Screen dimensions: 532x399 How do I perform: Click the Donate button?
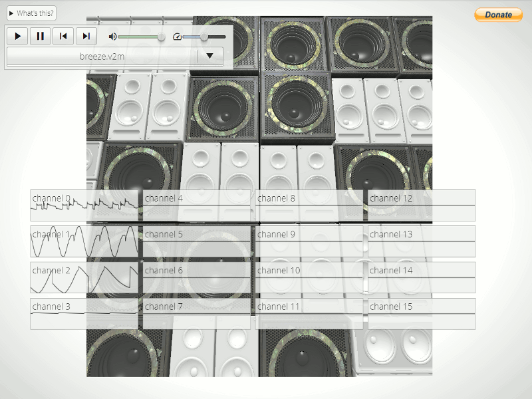[x=498, y=15]
